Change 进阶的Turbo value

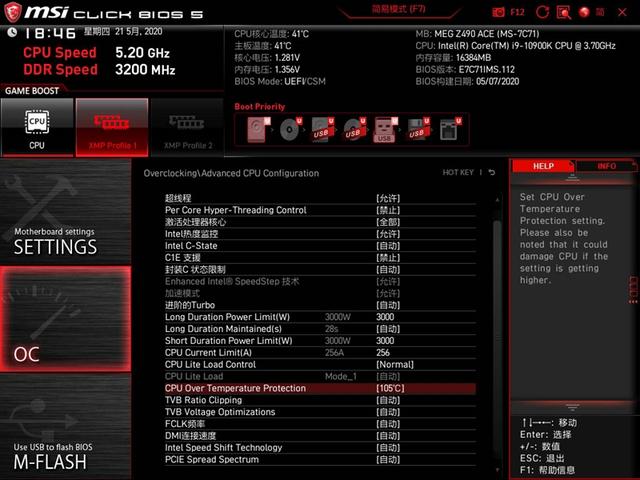tap(388, 305)
